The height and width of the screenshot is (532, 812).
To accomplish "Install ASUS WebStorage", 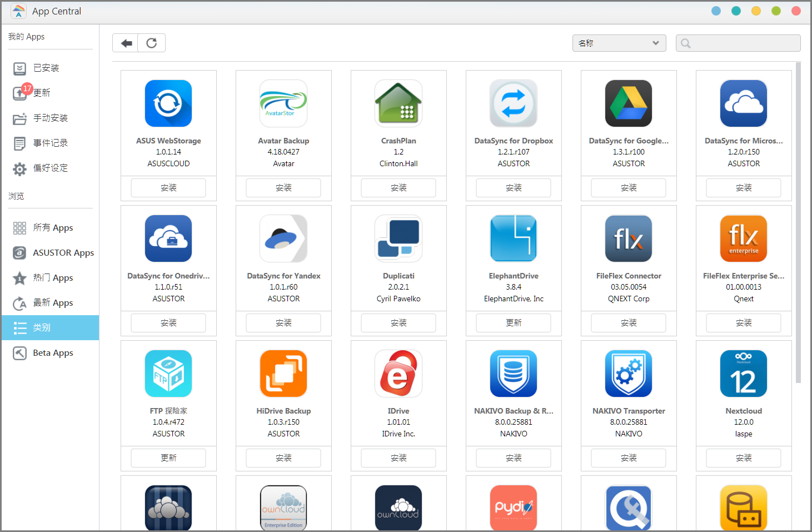I will pyautogui.click(x=168, y=188).
